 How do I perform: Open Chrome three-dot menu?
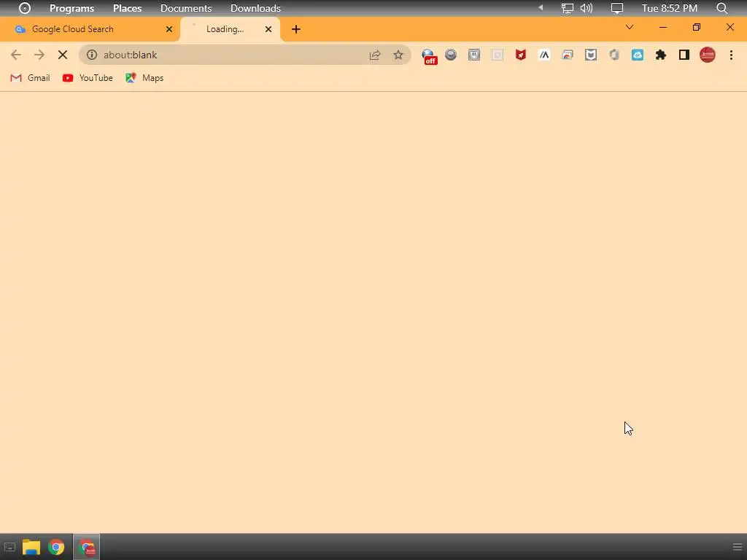pos(731,55)
